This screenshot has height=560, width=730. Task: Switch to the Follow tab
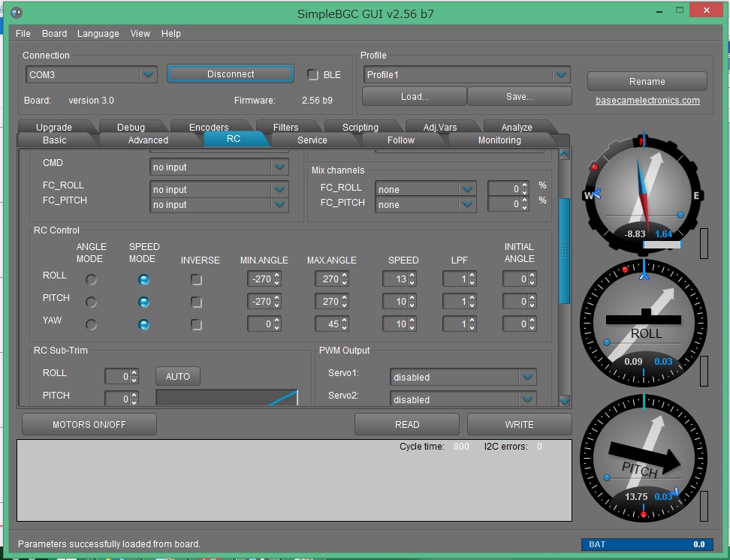tap(400, 140)
